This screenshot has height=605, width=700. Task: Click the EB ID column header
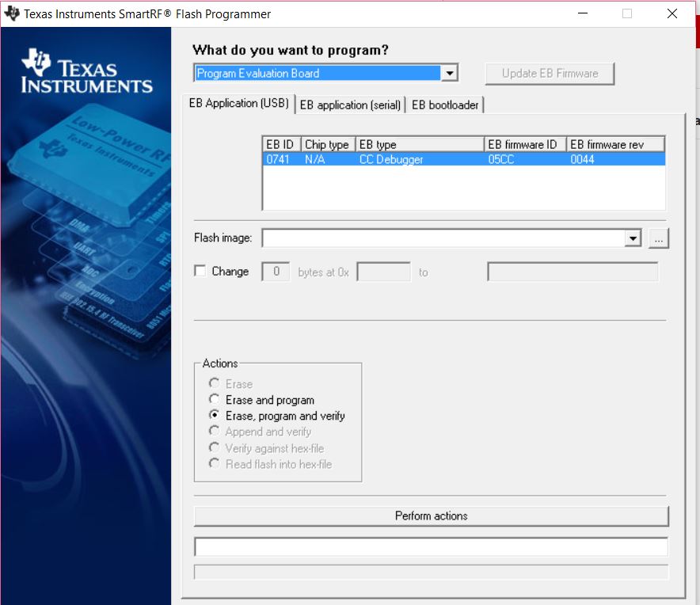[281, 144]
